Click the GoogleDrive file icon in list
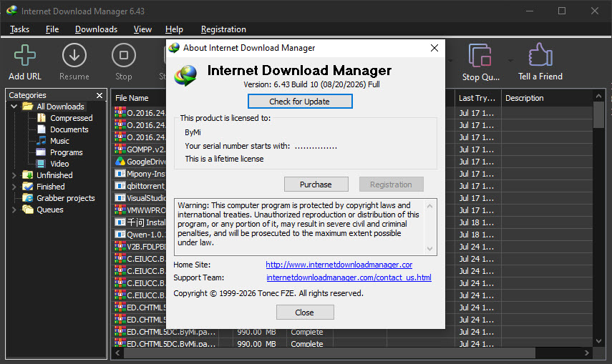This screenshot has width=612, height=364. click(120, 162)
